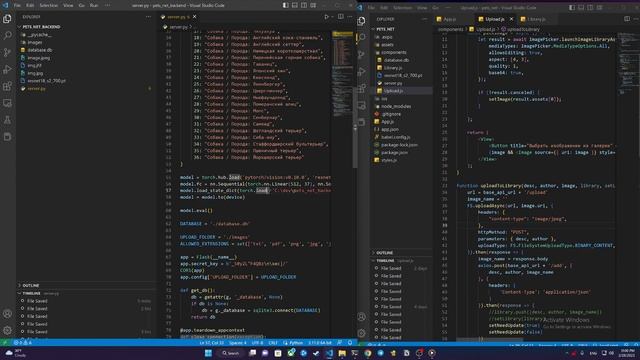Open Explorer more actions in right window

pyautogui.click(x=424, y=19)
